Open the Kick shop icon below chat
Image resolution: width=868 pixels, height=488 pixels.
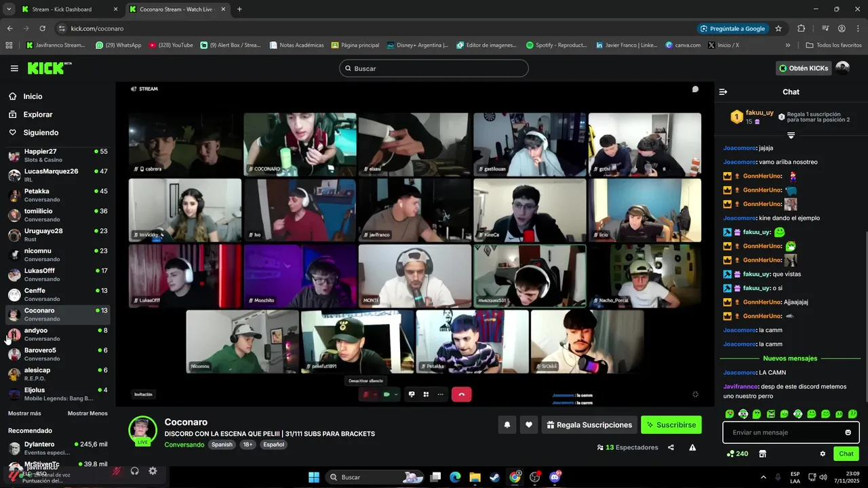pos(762,453)
